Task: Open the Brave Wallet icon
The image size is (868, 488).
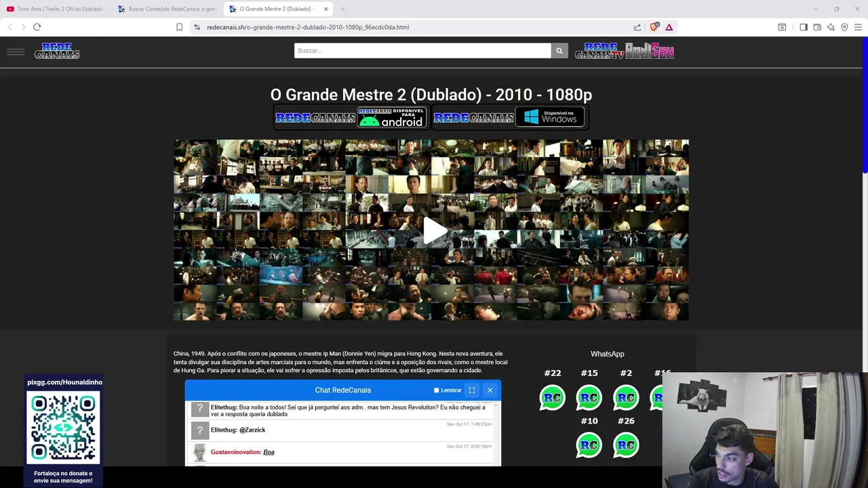Action: pos(817,27)
